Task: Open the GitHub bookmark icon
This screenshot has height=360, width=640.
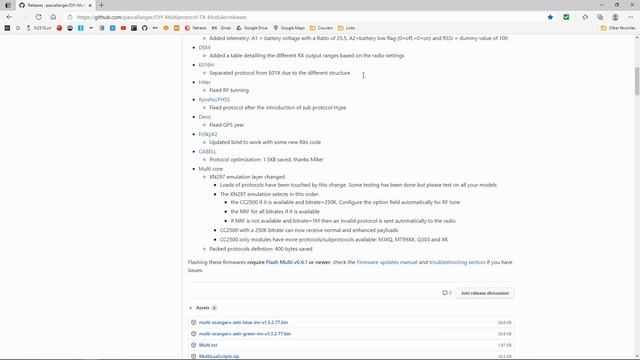Action: coord(144,28)
